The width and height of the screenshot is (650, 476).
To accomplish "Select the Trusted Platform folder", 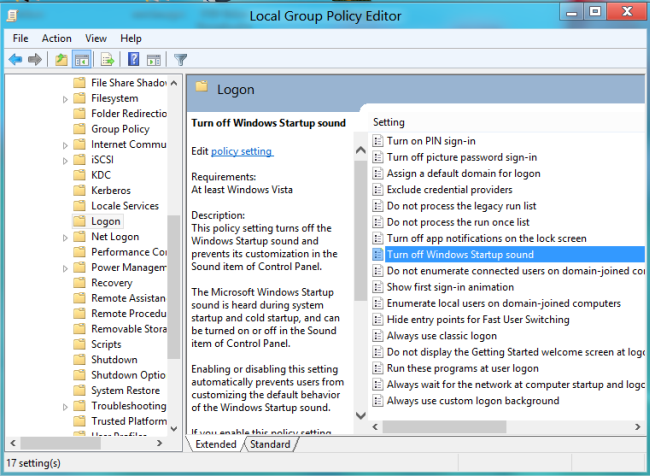I will [129, 421].
